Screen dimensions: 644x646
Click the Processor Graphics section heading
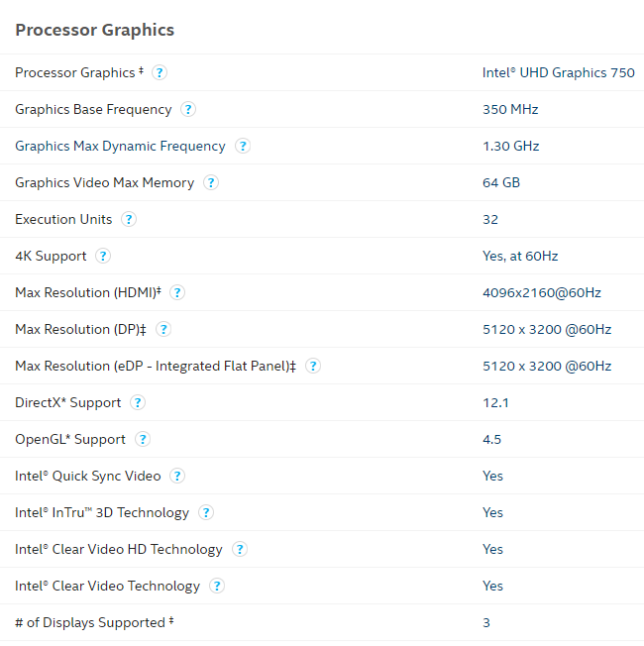point(94,30)
